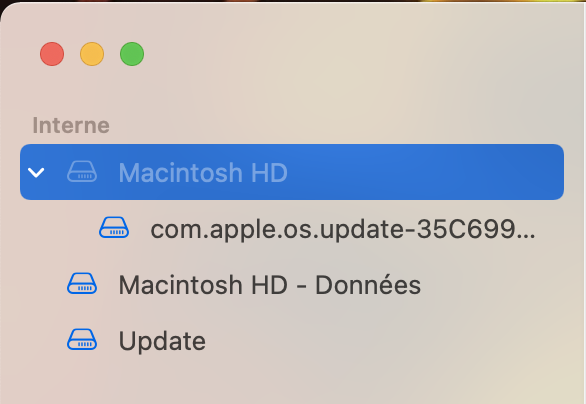Close the window with the red button
Image resolution: width=586 pixels, height=404 pixels.
(52, 54)
